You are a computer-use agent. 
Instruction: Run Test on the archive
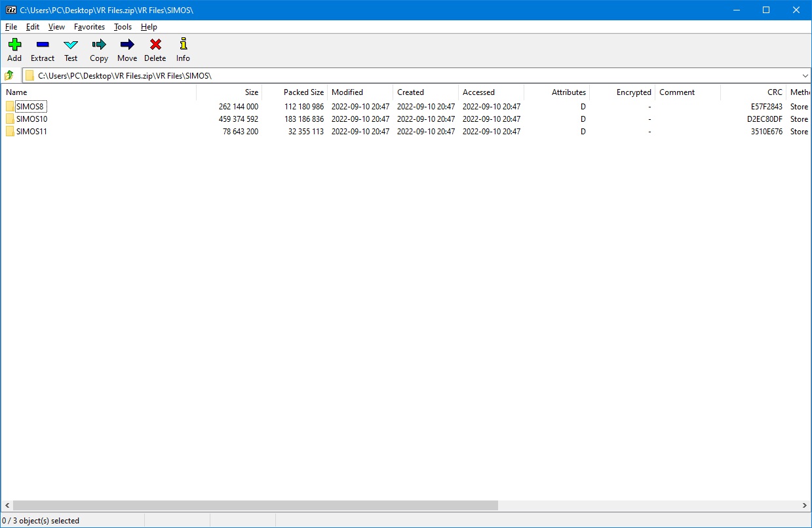[x=71, y=50]
